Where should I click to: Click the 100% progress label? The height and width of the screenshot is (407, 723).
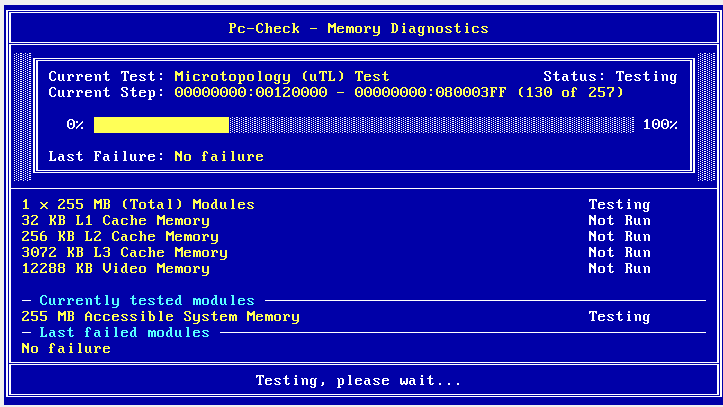click(x=660, y=124)
